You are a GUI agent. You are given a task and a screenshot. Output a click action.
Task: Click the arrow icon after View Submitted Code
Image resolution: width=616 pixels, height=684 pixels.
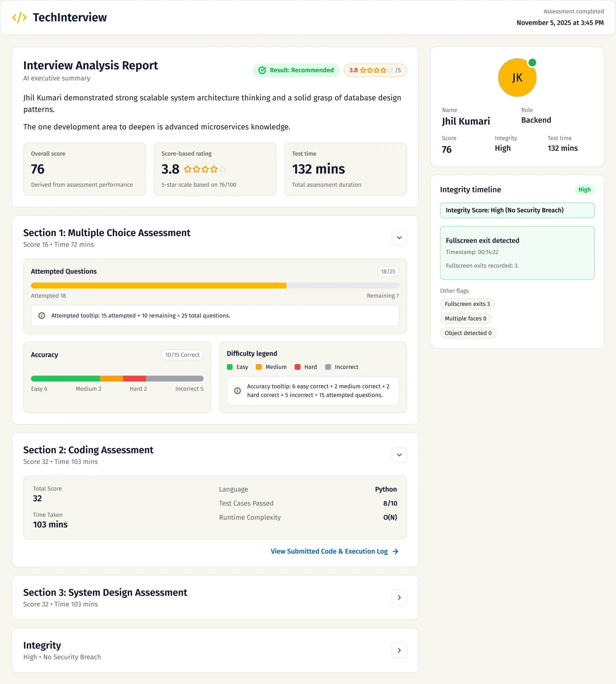coord(395,551)
